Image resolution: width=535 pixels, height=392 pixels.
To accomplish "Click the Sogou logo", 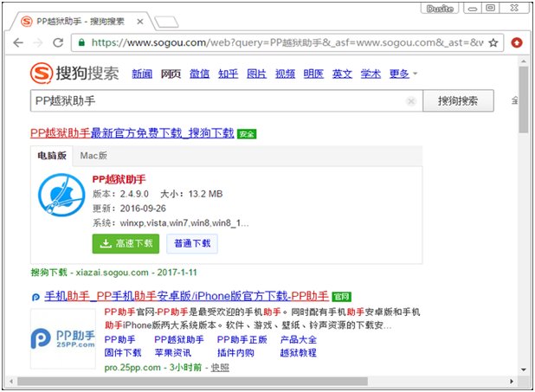I will [74, 73].
